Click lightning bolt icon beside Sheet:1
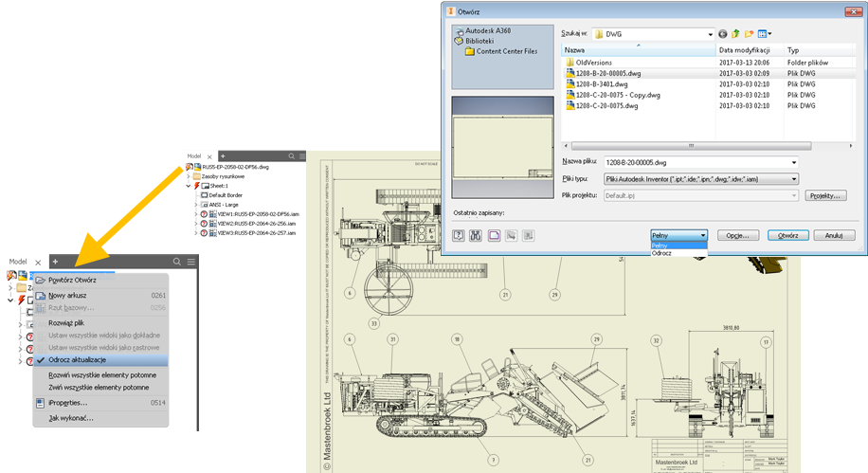This screenshot has height=473, width=868. 196,186
